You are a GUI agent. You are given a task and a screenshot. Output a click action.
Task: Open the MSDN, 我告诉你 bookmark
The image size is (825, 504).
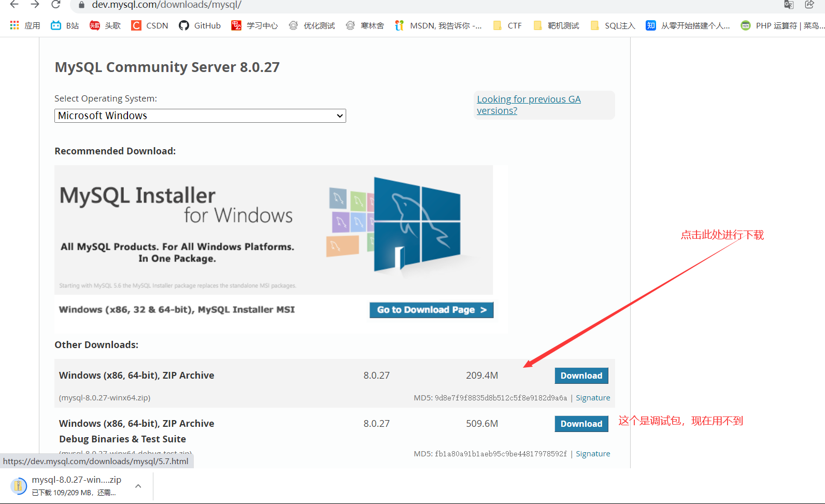(438, 25)
